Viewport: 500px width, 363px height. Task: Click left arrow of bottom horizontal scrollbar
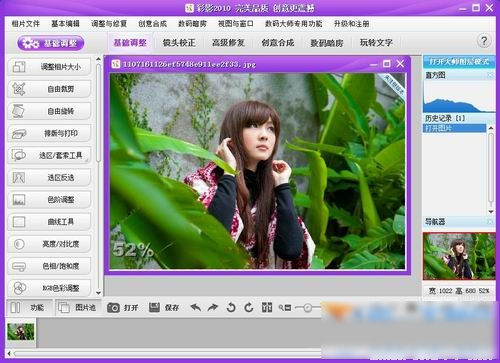[x=9, y=353]
